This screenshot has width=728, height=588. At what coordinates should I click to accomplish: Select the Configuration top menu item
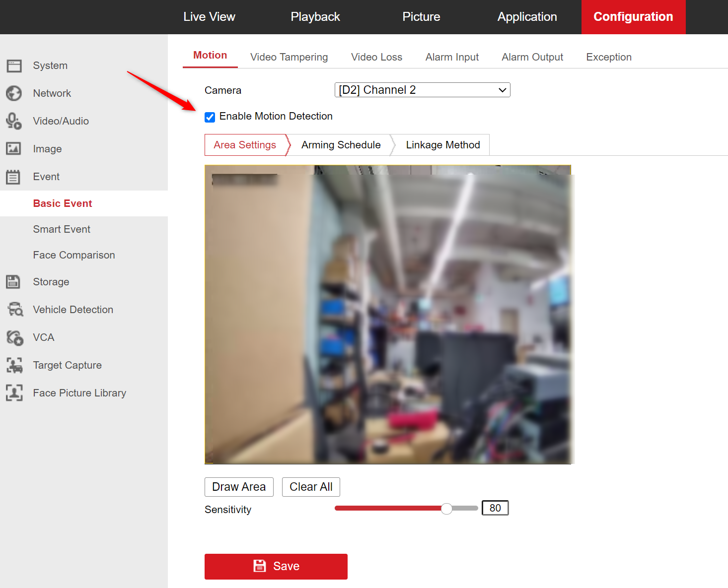pos(634,17)
